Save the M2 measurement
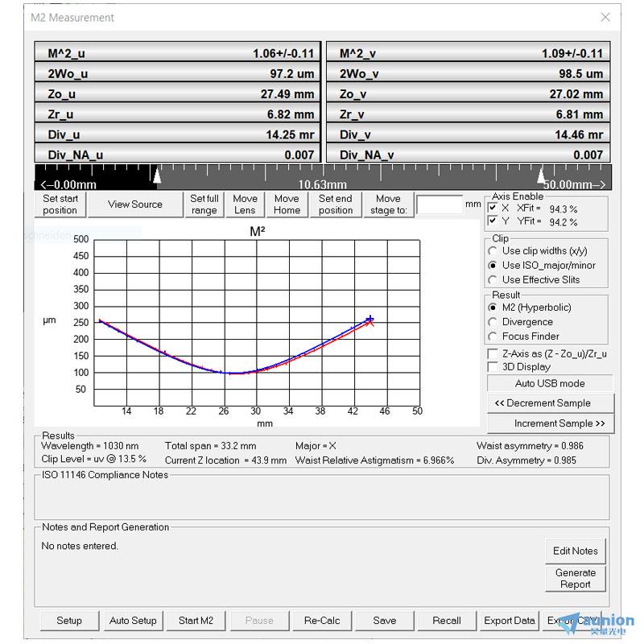Screen dimensions: 644x644 tap(385, 621)
